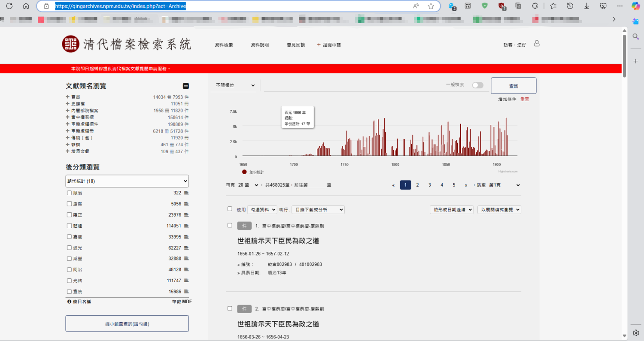Click the info icon beside 條目名稱
This screenshot has height=341, width=644.
coord(69,302)
